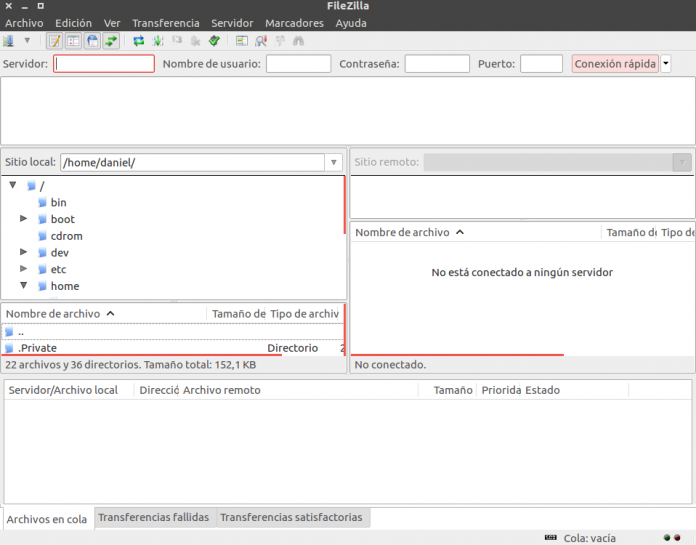Toggle the message log display
The height and width of the screenshot is (545, 696).
point(54,41)
